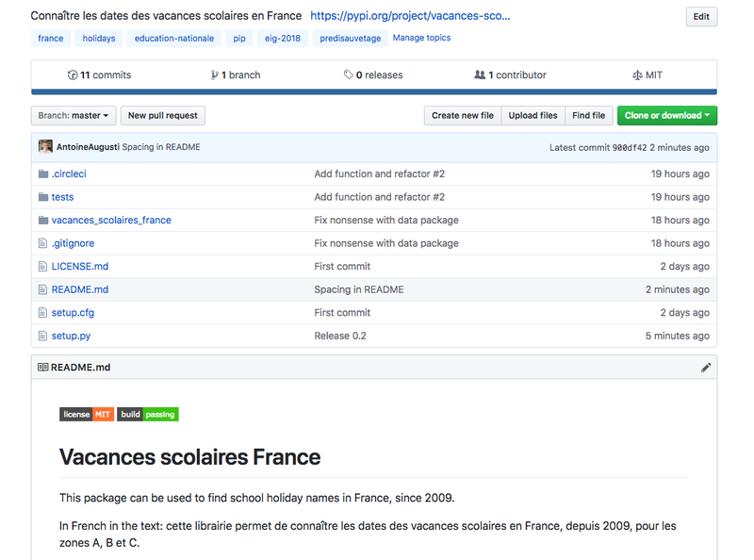Expand the Clone or download dropdown
The height and width of the screenshot is (560, 754).
666,116
